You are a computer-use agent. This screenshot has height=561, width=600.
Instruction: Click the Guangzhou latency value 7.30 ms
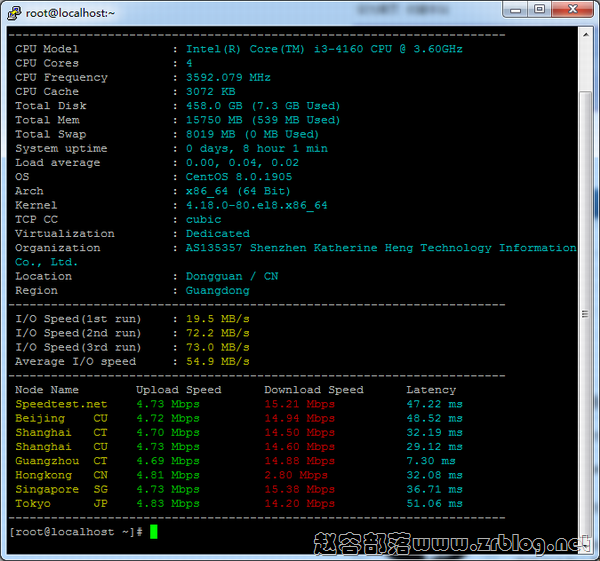430,461
